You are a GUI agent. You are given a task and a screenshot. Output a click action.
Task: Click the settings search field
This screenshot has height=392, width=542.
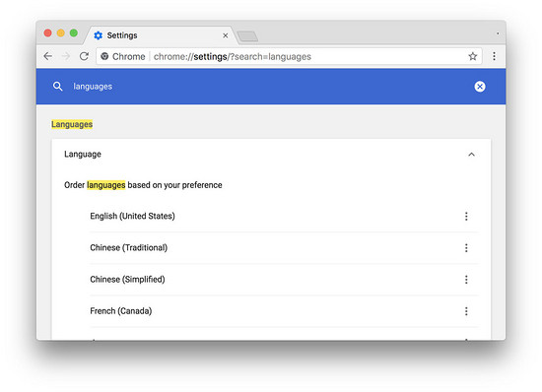pyautogui.click(x=270, y=87)
